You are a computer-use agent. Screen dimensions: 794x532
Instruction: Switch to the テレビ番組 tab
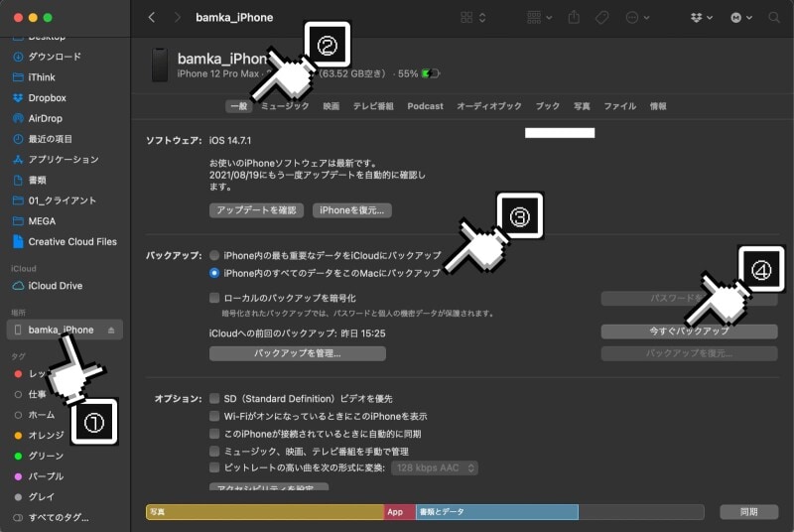373,106
